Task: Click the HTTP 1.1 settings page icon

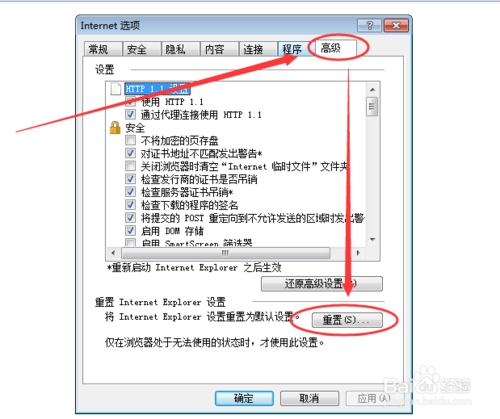Action: [x=115, y=89]
